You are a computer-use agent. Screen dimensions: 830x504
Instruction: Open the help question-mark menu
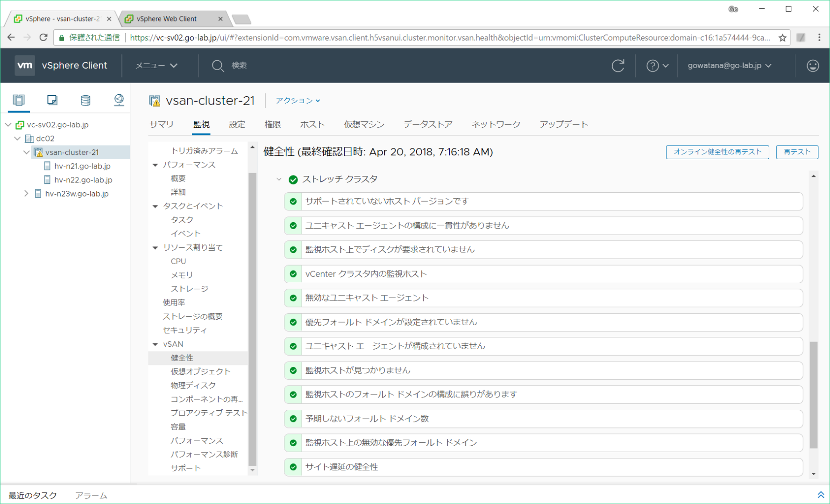coord(657,66)
